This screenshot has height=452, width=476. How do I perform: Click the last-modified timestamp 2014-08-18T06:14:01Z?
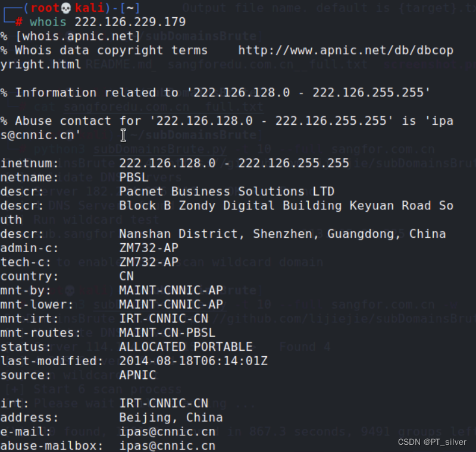[x=193, y=361]
